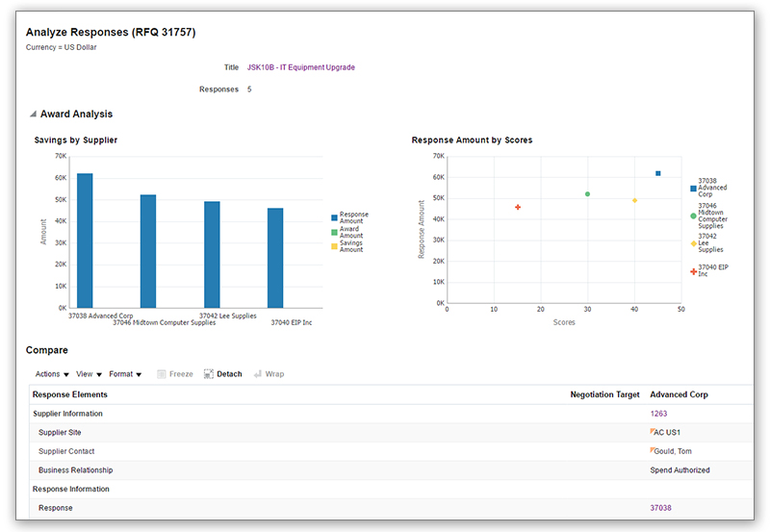Click the green circle Midtown scatter point

tap(587, 194)
